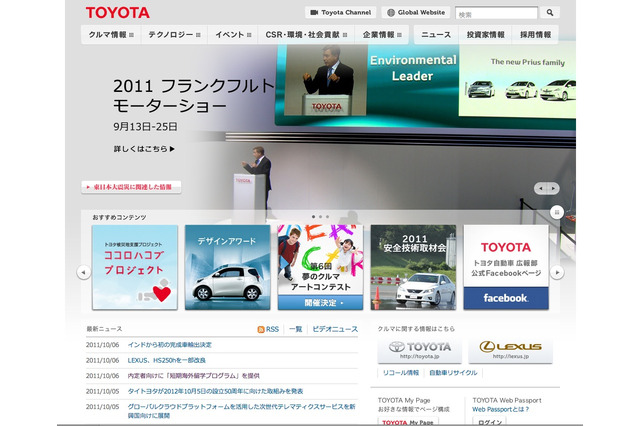
Task: Go to 投資家情報 section
Action: pos(485,35)
